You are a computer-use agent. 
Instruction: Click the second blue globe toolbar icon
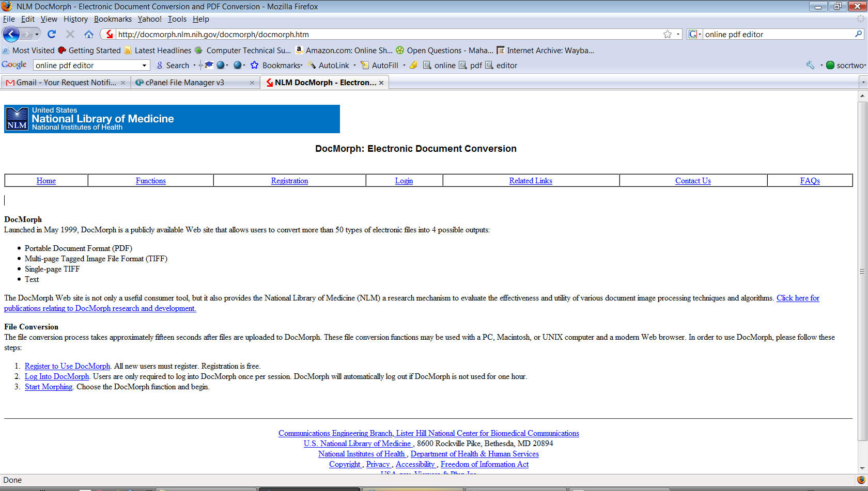(238, 65)
